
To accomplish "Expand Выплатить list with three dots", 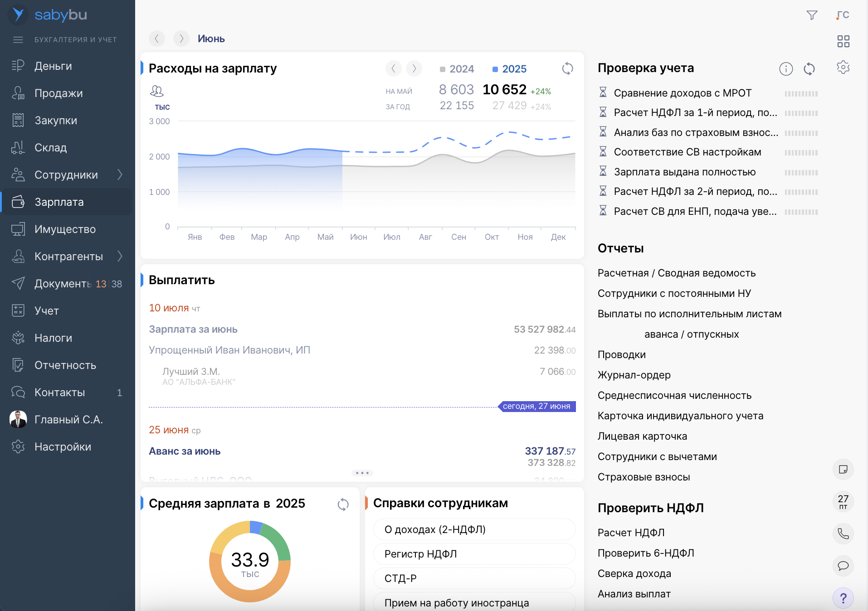I will click(x=362, y=473).
